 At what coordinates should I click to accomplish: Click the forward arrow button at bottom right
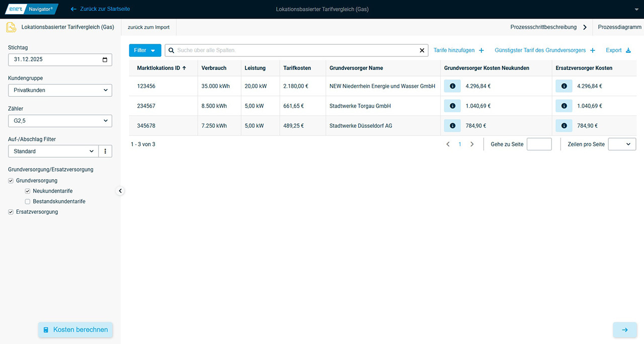click(x=625, y=330)
